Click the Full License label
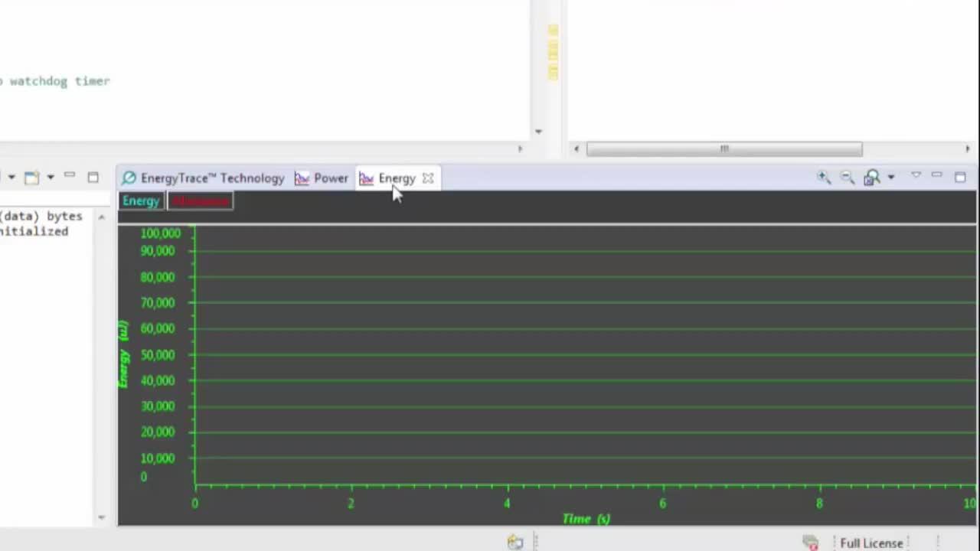The width and height of the screenshot is (980, 551). (x=871, y=543)
